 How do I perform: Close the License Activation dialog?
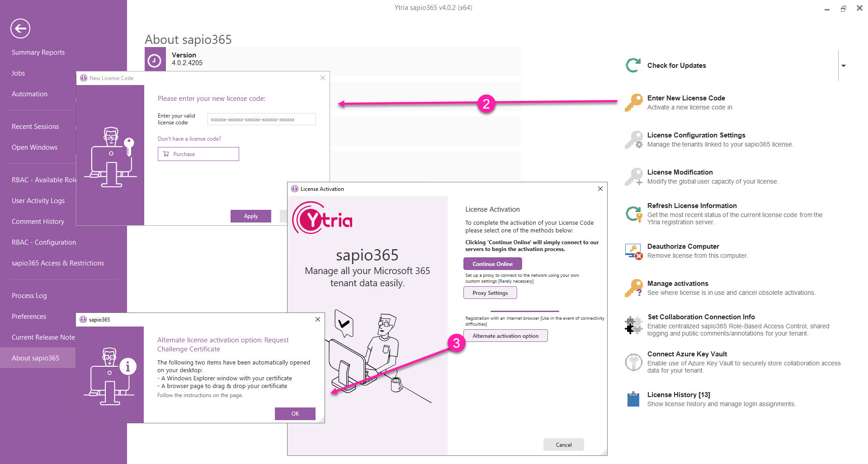tap(600, 189)
